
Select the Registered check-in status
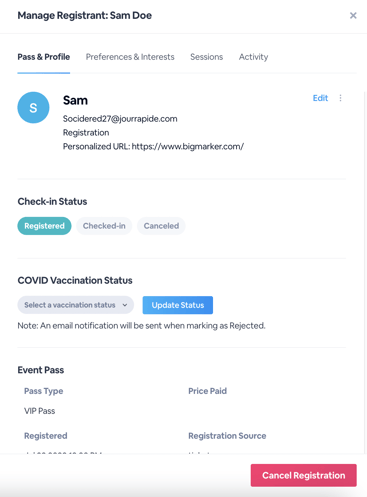pos(44,226)
